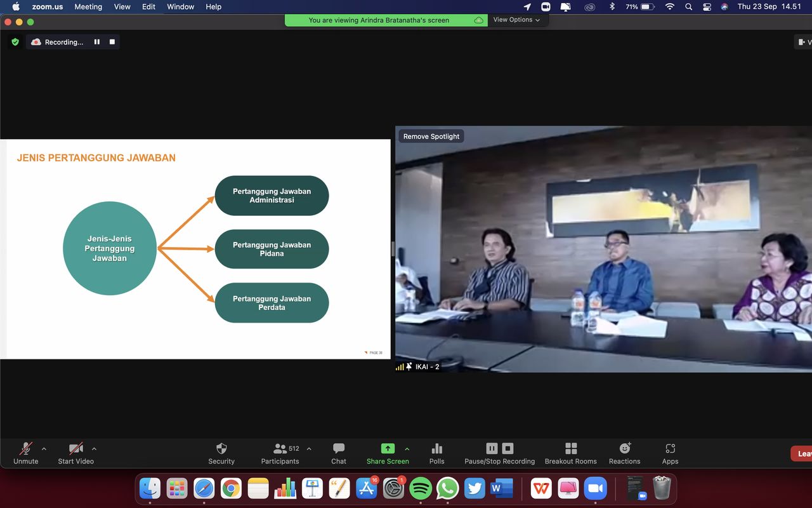Open Notes from the Dock

click(x=258, y=488)
